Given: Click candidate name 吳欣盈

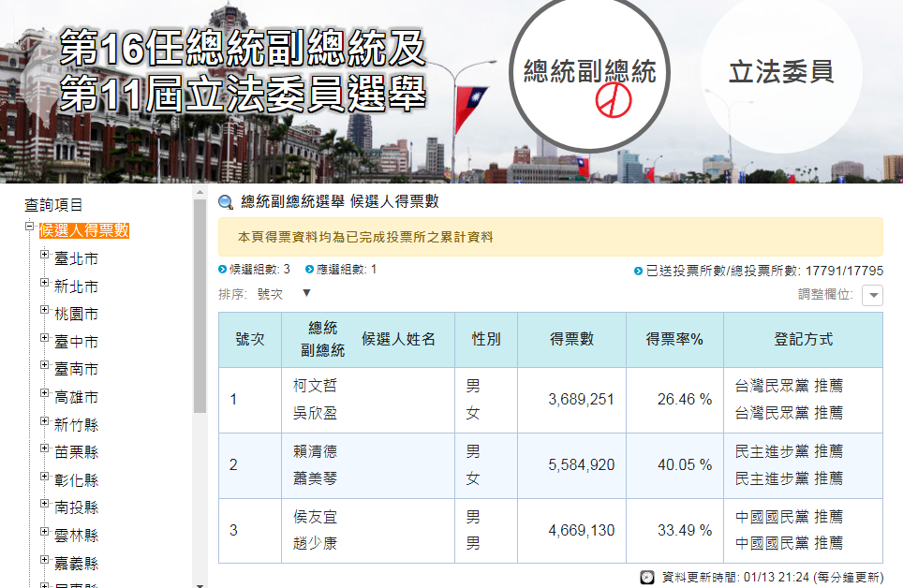Looking at the screenshot, I should click(x=315, y=413).
